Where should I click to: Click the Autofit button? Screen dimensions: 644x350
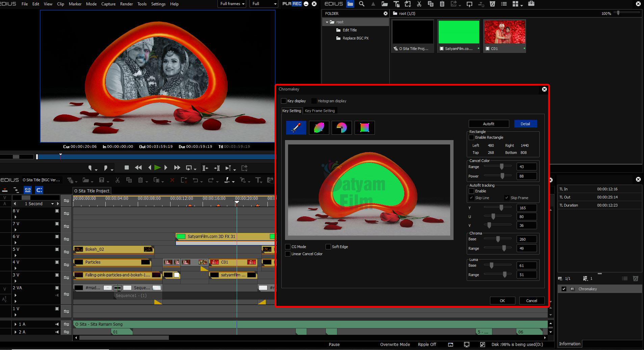[x=488, y=124]
